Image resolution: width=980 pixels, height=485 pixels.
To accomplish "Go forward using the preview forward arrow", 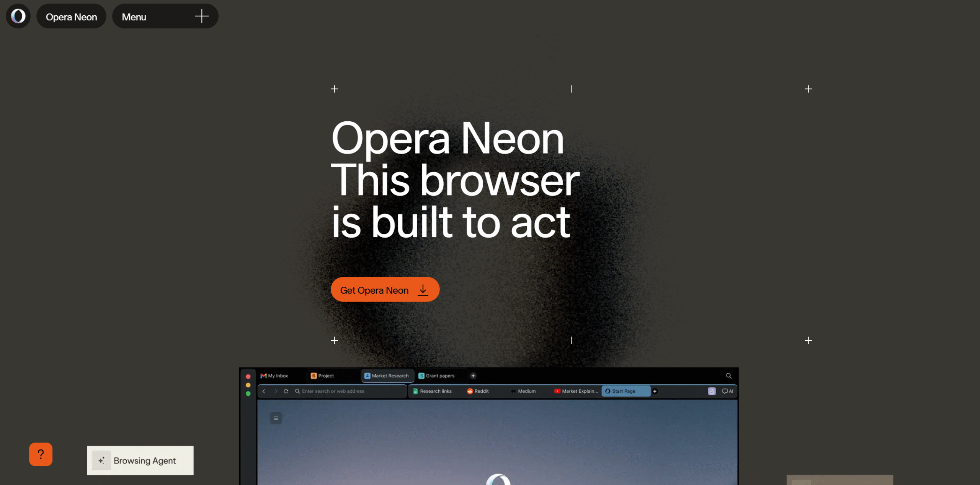I will [x=275, y=391].
